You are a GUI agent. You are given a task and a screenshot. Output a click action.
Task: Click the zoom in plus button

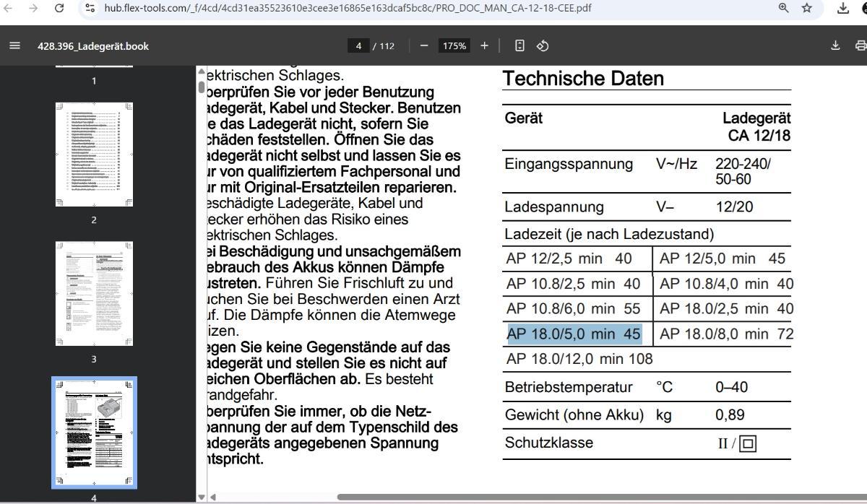coord(484,45)
